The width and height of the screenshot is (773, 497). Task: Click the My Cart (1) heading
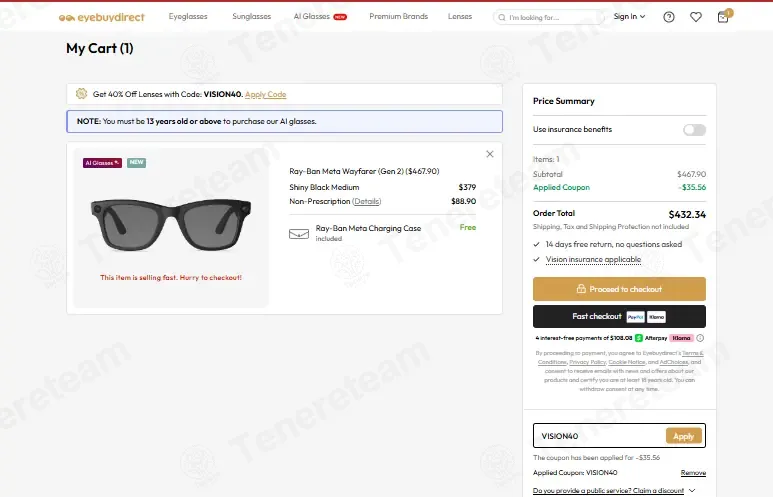click(100, 48)
